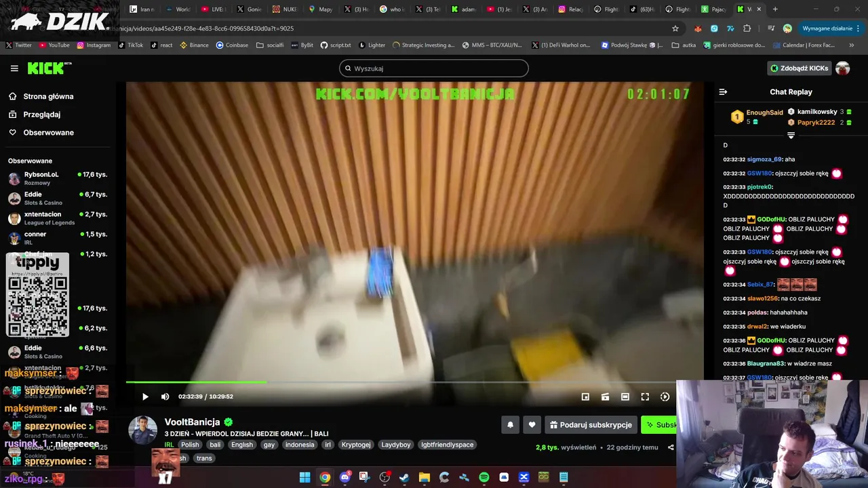The height and width of the screenshot is (488, 868).
Task: Open the Binance bookmark
Action: (x=194, y=45)
